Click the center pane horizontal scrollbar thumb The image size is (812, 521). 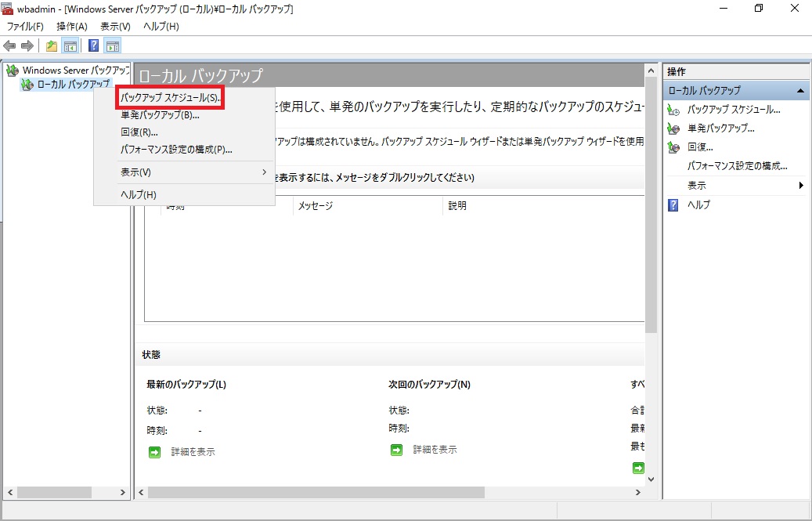click(316, 493)
